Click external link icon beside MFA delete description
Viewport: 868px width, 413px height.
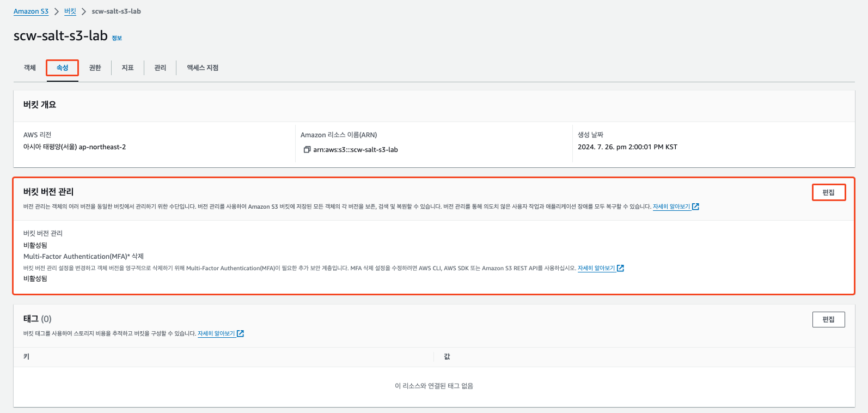620,268
